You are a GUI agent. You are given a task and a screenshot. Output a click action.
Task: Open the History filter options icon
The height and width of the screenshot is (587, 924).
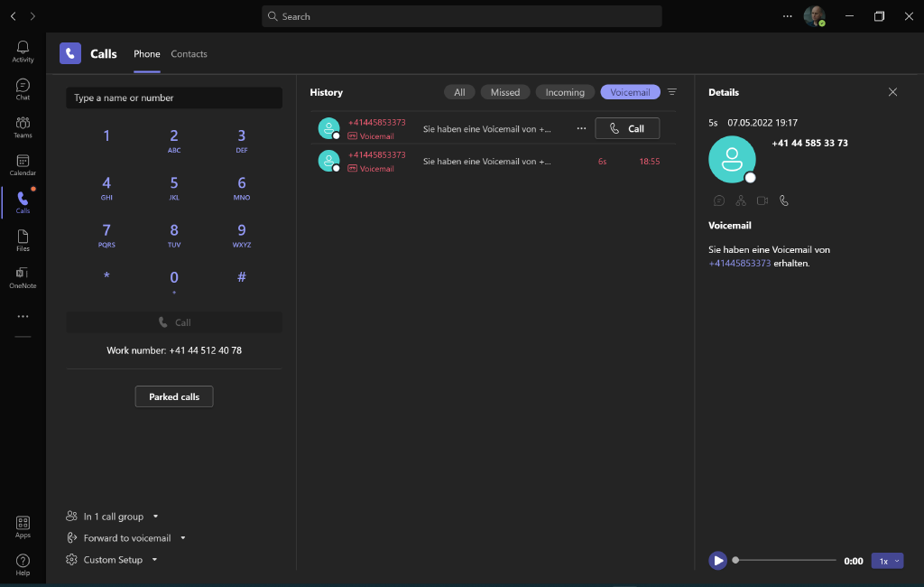click(671, 91)
